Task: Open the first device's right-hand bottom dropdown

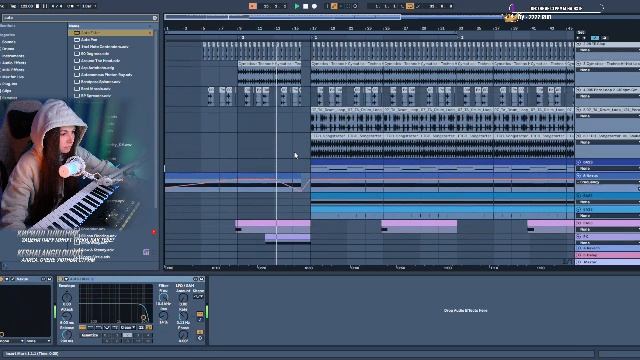Action: (x=38, y=341)
